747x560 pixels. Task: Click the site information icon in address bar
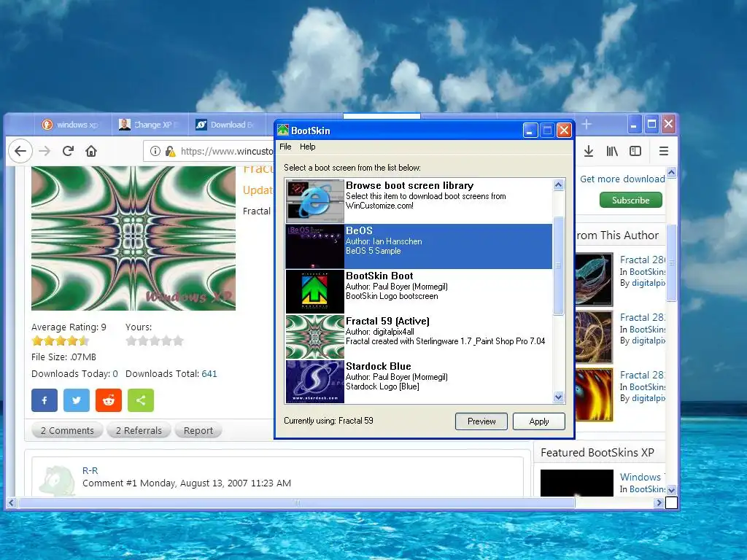tap(155, 151)
